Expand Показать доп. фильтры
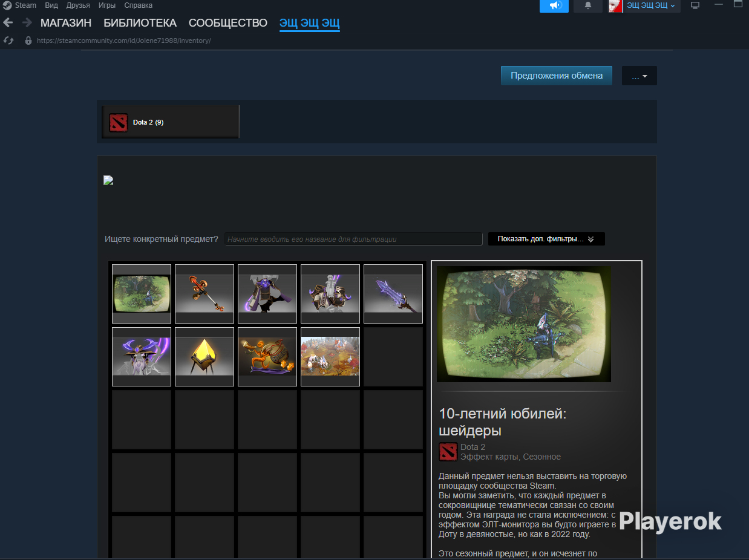 (x=546, y=239)
